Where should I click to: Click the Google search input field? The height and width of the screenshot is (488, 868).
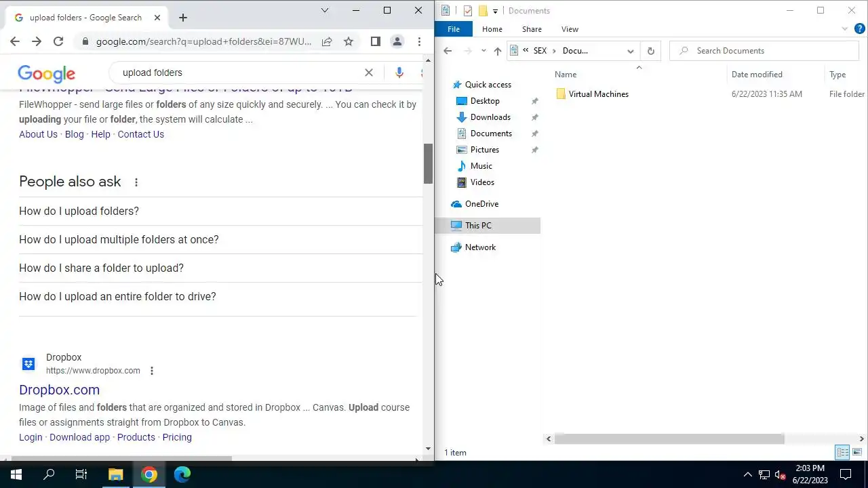pos(237,73)
